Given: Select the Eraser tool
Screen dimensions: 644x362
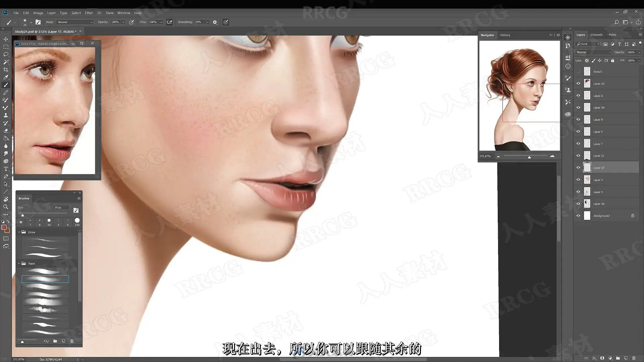Looking at the screenshot, I should (6, 131).
